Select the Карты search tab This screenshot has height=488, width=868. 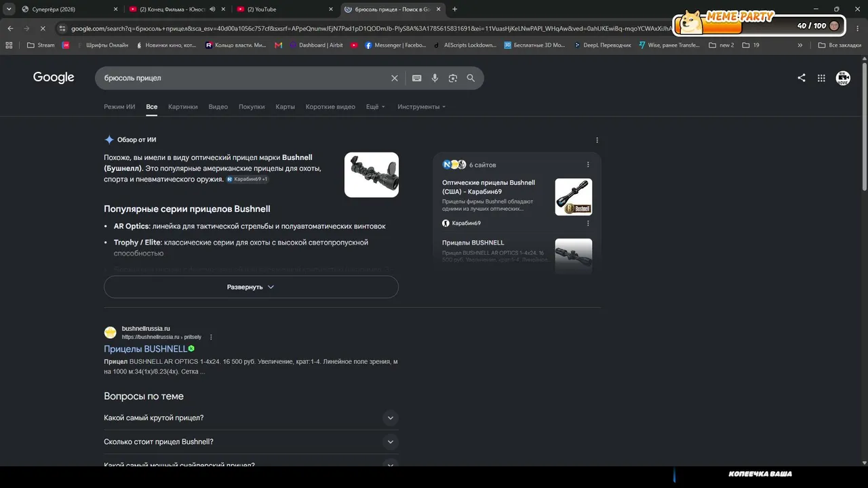pyautogui.click(x=285, y=107)
